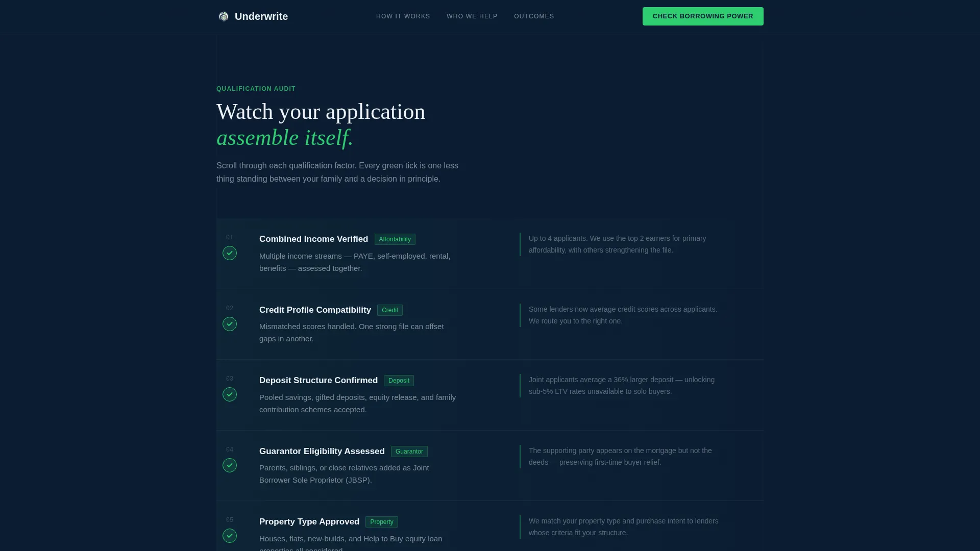Click the 'assemble itself.' green italic text
Viewport: 980px width, 551px height.
coord(285,138)
